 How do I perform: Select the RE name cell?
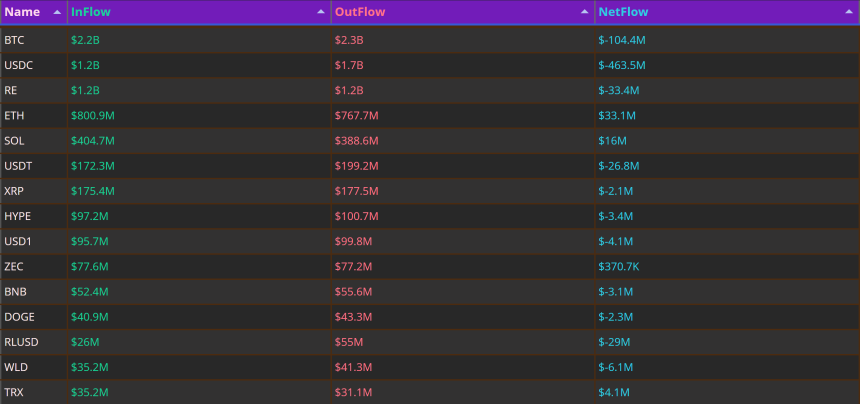click(34, 90)
